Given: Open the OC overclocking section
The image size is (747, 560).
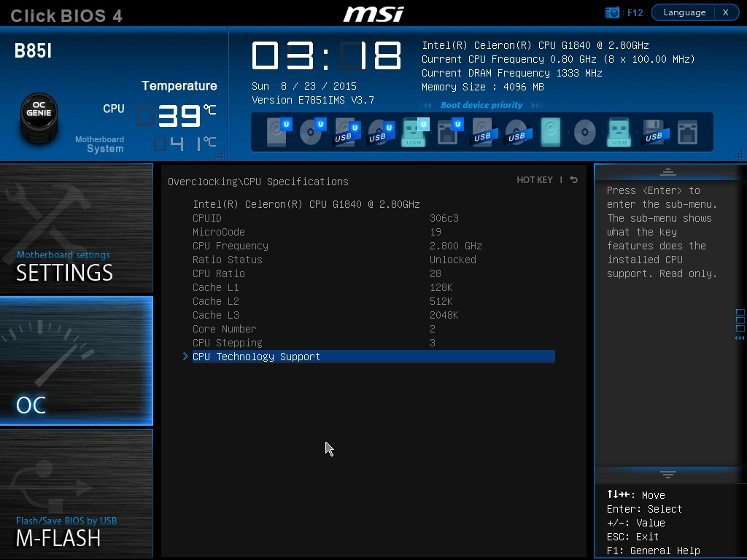Looking at the screenshot, I should 76,360.
